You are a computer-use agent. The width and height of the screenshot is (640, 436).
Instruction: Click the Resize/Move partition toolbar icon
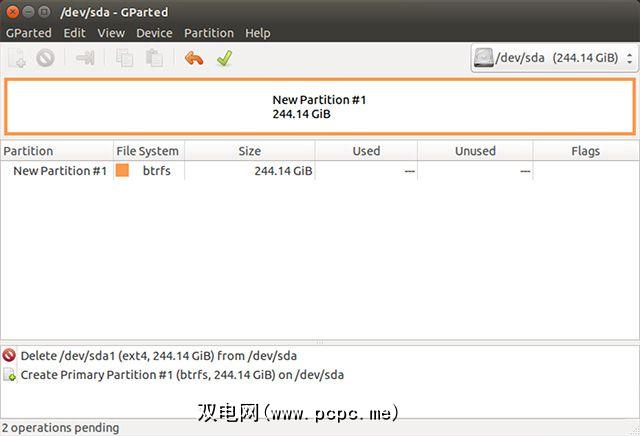pyautogui.click(x=85, y=58)
